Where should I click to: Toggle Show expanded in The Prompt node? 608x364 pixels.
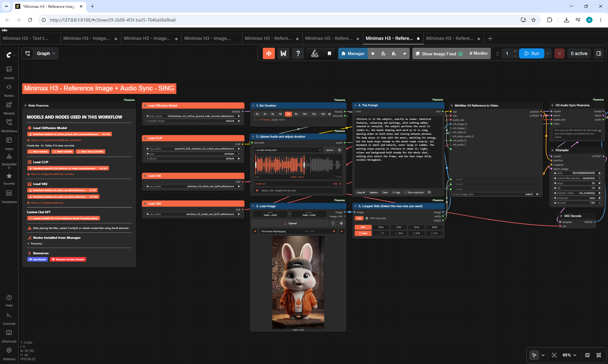tap(414, 192)
